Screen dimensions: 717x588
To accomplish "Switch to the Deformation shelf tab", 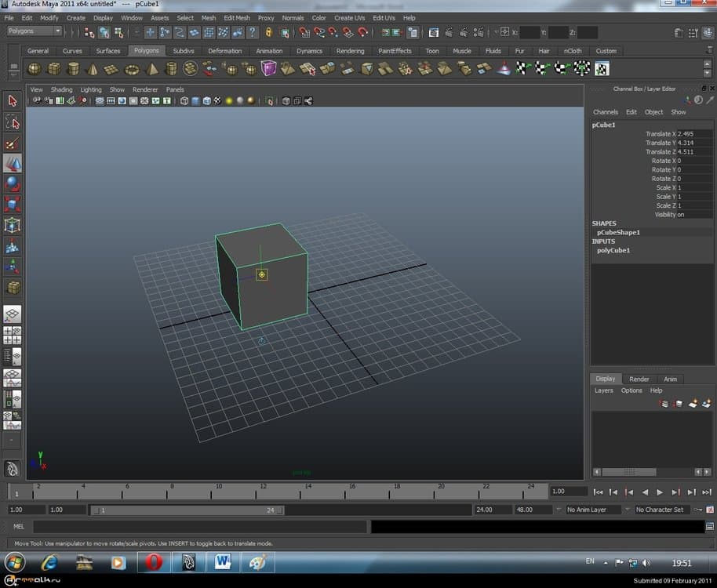I will [224, 51].
